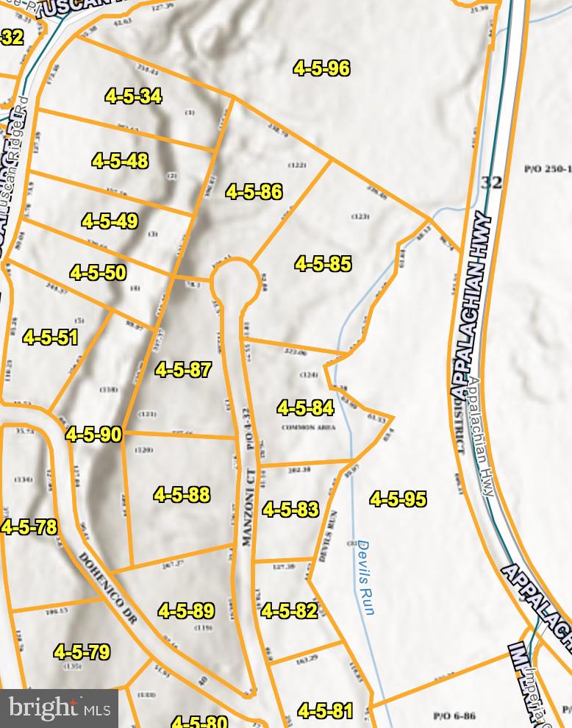Click the 4-5-79 parcel label
Image resolution: width=572 pixels, height=728 pixels.
tap(82, 652)
